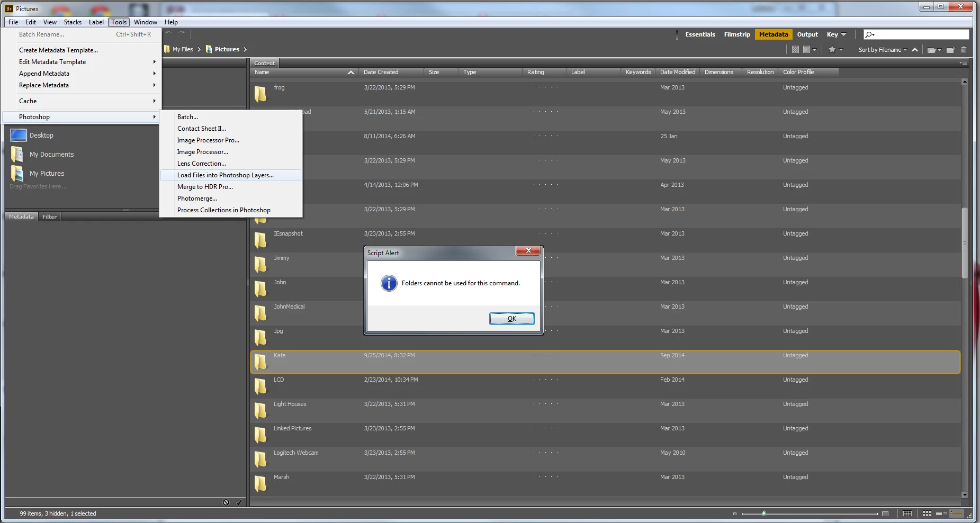Lock thumbnail grid icon
Image resolution: width=980 pixels, height=523 pixels.
(x=907, y=513)
